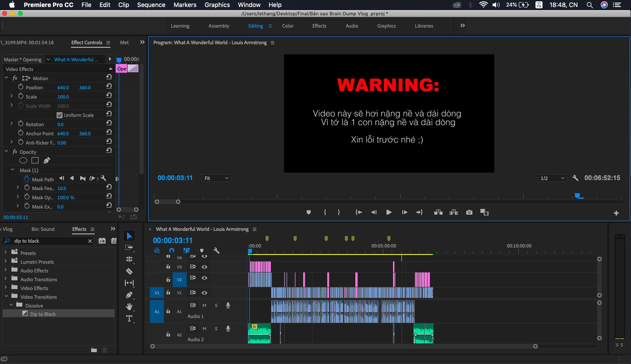The image size is (631, 364).
Task: Open the 1/2 playback resolution dropdown
Action: point(553,178)
